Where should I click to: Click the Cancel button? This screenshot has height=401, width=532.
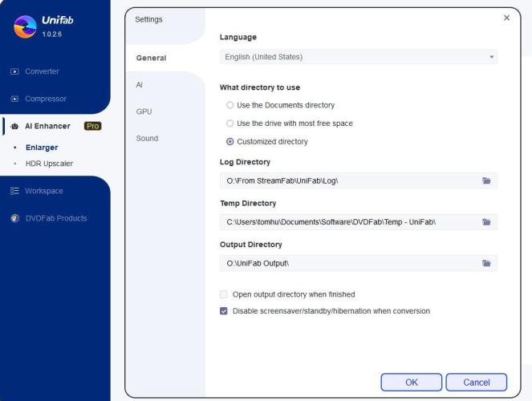pyautogui.click(x=477, y=383)
